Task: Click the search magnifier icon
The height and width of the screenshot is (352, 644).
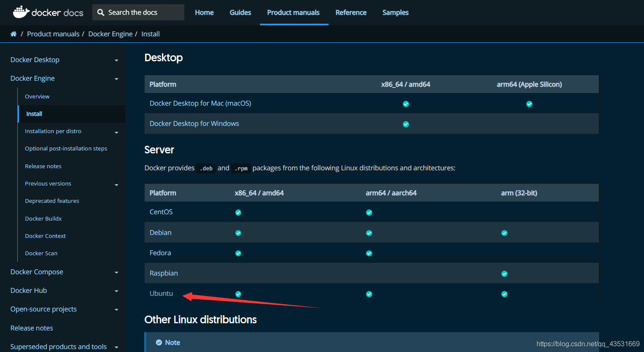Action: [101, 13]
